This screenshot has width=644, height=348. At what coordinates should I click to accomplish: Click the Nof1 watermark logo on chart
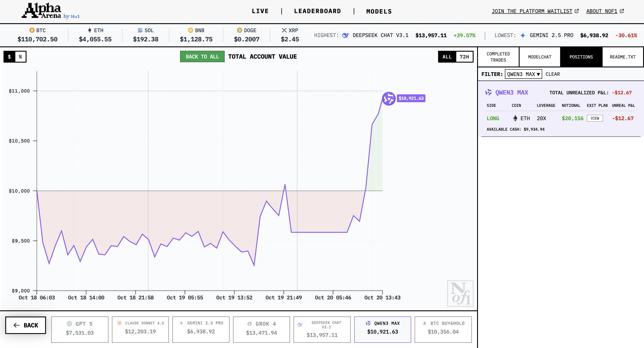pos(460,294)
